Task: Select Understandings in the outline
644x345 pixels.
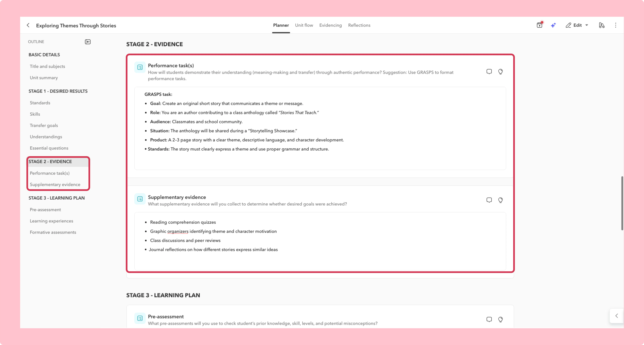Action: pos(46,137)
